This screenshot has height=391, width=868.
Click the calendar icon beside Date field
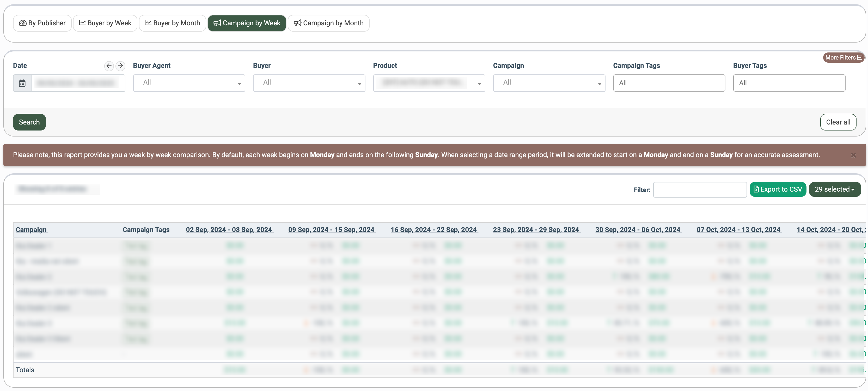pyautogui.click(x=22, y=83)
